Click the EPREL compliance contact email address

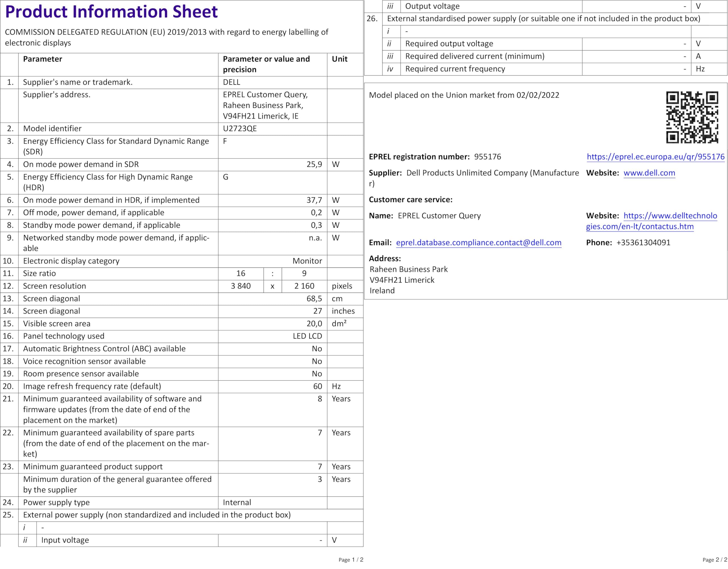click(478, 242)
